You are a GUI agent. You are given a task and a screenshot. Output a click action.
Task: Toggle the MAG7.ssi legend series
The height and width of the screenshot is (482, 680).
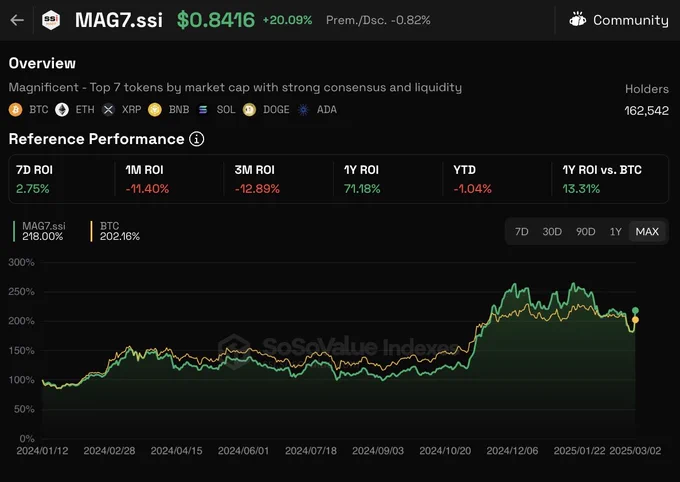[40, 231]
